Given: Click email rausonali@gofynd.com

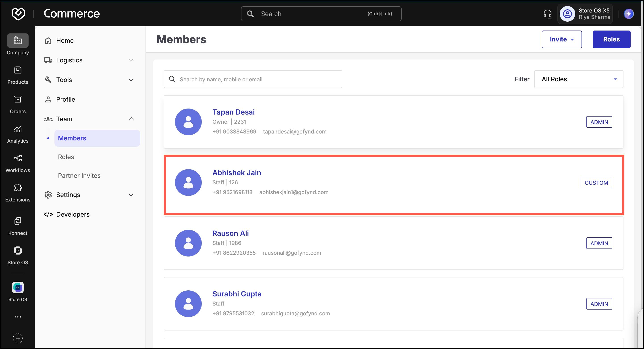Looking at the screenshot, I should [292, 253].
